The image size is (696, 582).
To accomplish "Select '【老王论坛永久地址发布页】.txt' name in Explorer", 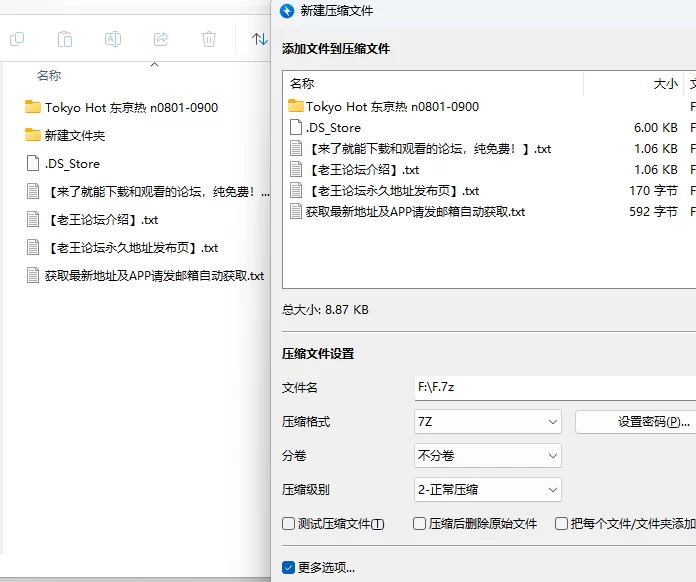I will (131, 248).
